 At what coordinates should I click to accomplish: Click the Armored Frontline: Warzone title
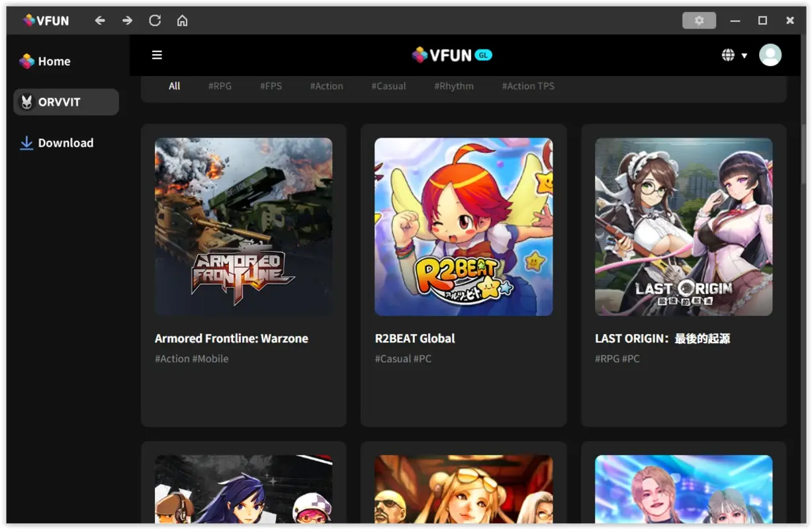pyautogui.click(x=231, y=338)
